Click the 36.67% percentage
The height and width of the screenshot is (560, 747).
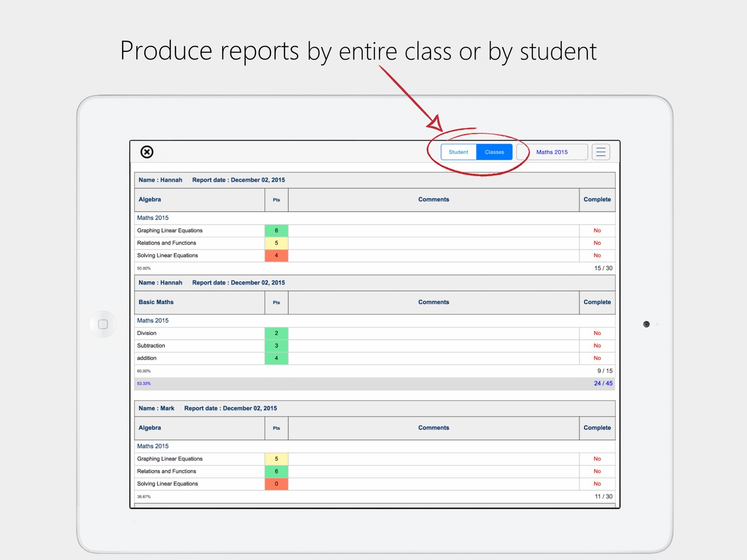pyautogui.click(x=144, y=497)
